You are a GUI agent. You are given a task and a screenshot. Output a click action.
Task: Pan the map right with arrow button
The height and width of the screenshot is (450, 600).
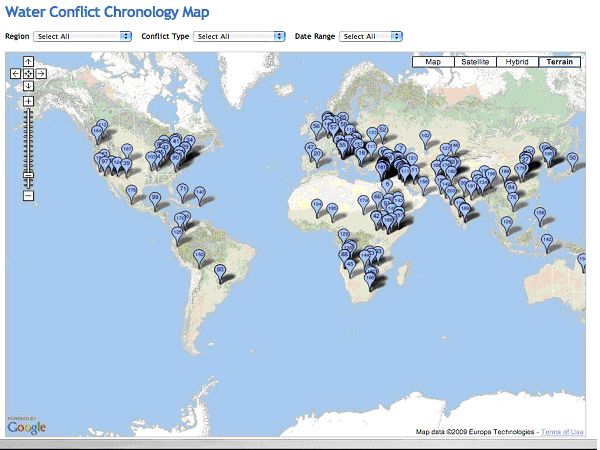pos(41,73)
